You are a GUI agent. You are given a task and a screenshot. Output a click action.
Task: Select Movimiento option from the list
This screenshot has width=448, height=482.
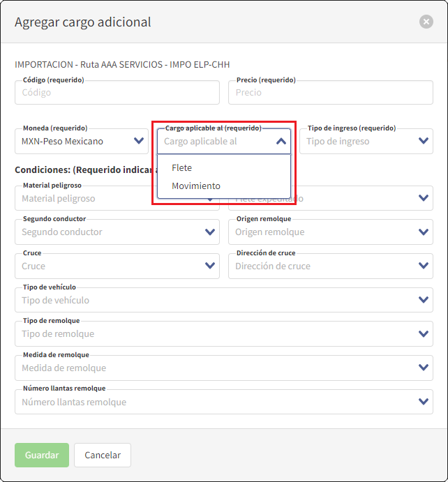[196, 186]
